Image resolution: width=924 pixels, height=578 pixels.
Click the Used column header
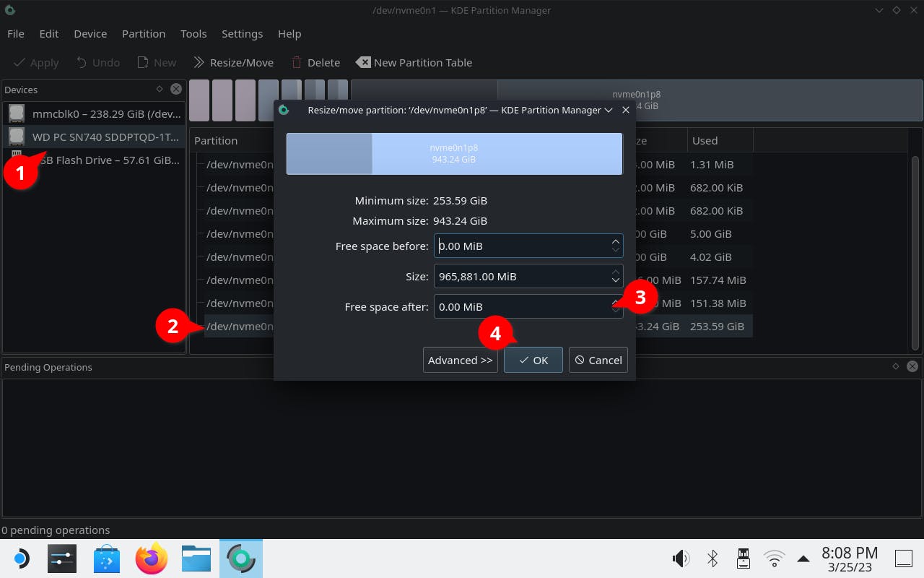coord(719,140)
